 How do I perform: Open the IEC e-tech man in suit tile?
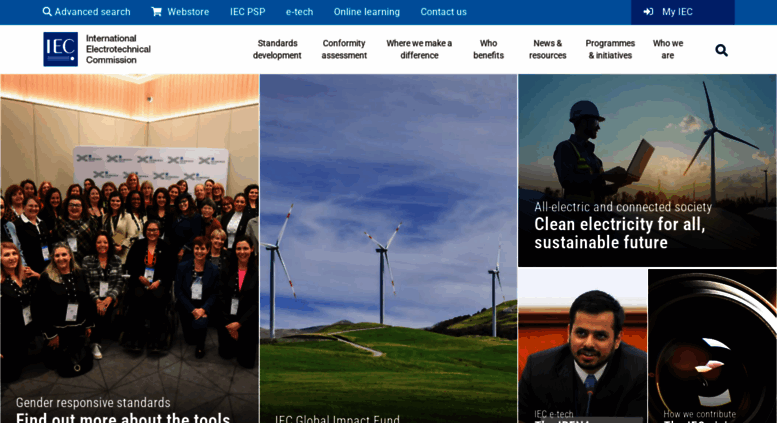582,346
